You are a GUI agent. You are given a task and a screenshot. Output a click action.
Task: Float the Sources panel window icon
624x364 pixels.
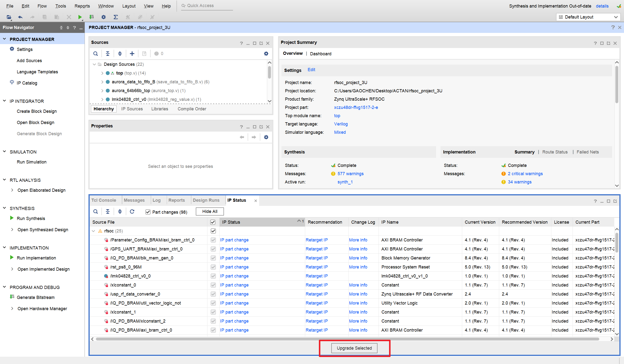click(261, 43)
